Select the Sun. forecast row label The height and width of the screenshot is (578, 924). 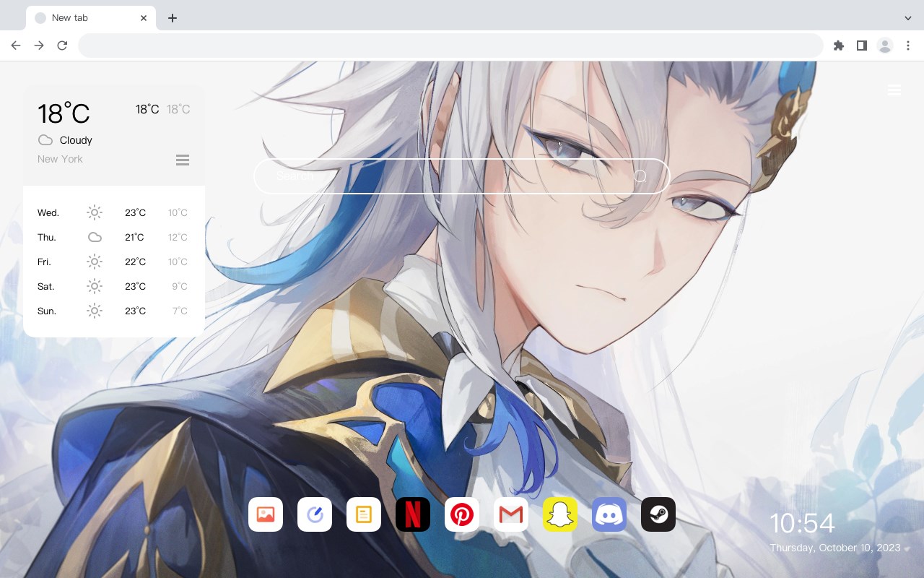47,311
